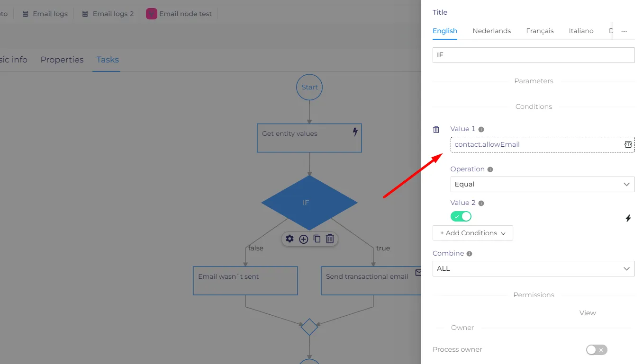Image resolution: width=643 pixels, height=364 pixels.
Task: Switch to the Properties tab
Action: click(x=62, y=60)
